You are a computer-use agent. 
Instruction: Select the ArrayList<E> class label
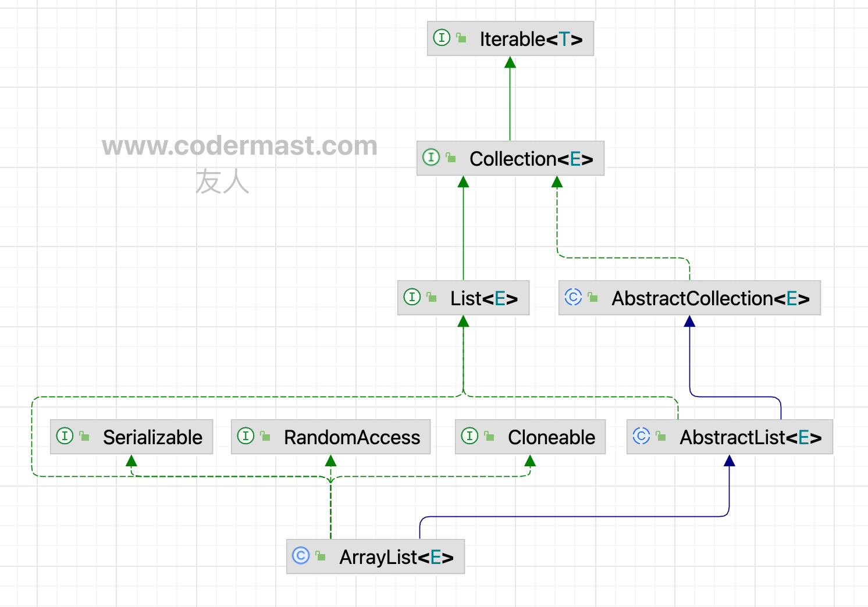396,557
